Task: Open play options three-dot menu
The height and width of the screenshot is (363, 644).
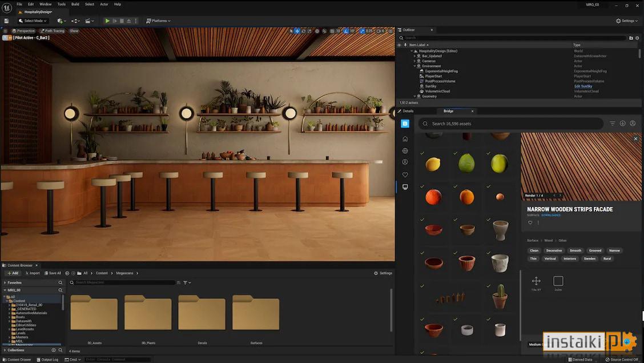Action: click(x=136, y=21)
